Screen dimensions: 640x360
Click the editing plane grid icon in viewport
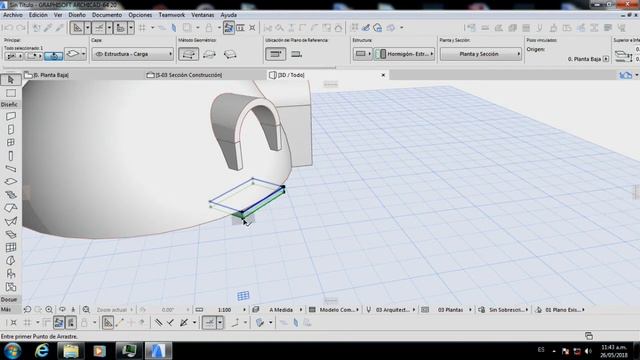click(x=243, y=296)
